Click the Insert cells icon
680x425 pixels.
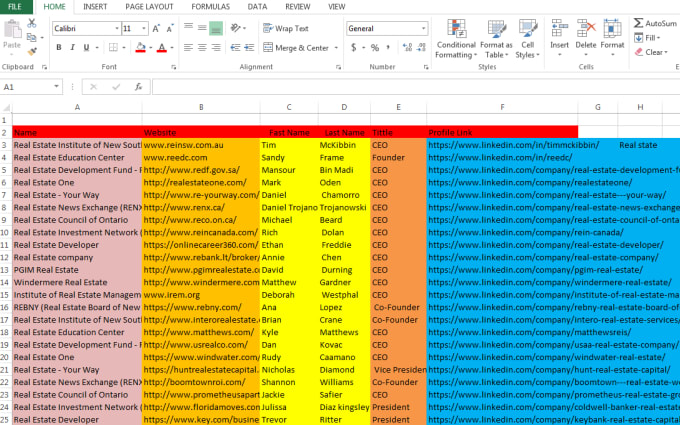coord(559,29)
